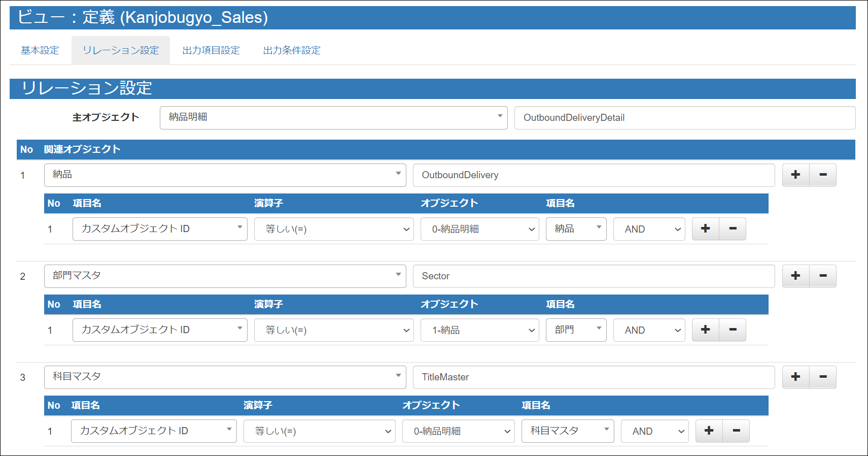The image size is (868, 456).
Task: Open the 出力項目設定 tab
Action: (x=211, y=50)
